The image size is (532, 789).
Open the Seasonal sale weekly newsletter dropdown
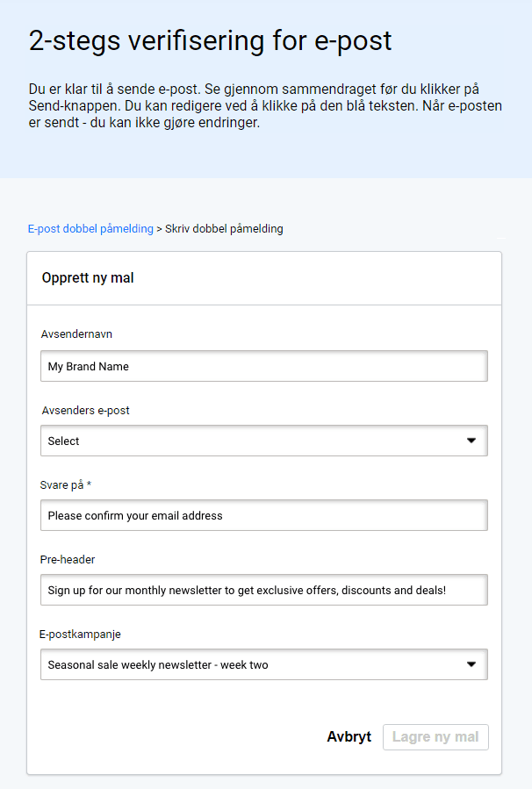[x=263, y=664]
